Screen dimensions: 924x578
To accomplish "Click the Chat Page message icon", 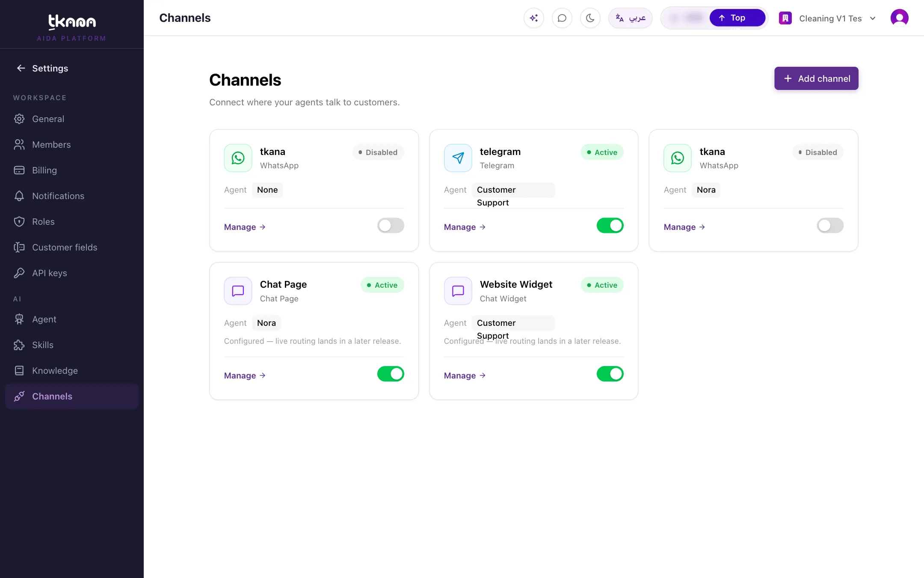I will pos(238,291).
